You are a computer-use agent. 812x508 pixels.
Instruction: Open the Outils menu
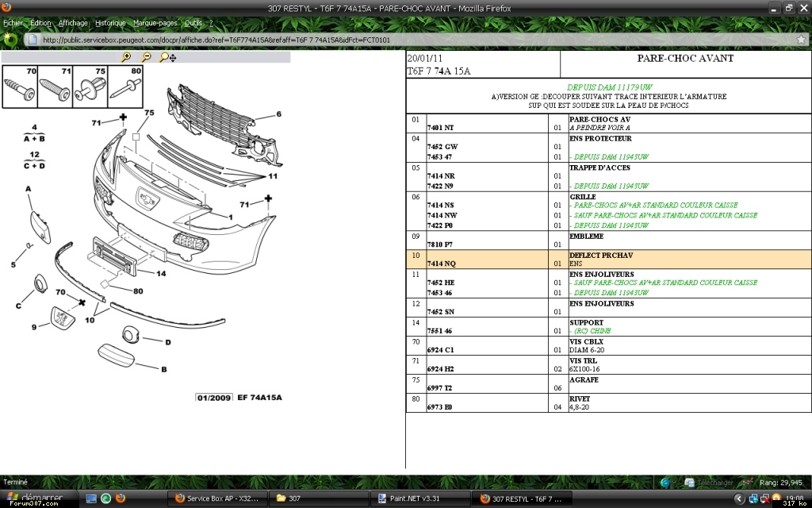pyautogui.click(x=193, y=23)
